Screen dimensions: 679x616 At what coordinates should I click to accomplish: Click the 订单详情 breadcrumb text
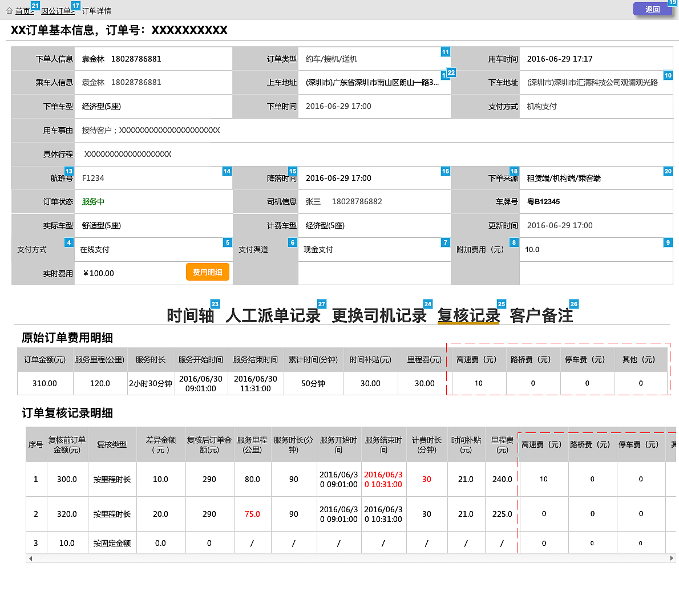pyautogui.click(x=96, y=11)
